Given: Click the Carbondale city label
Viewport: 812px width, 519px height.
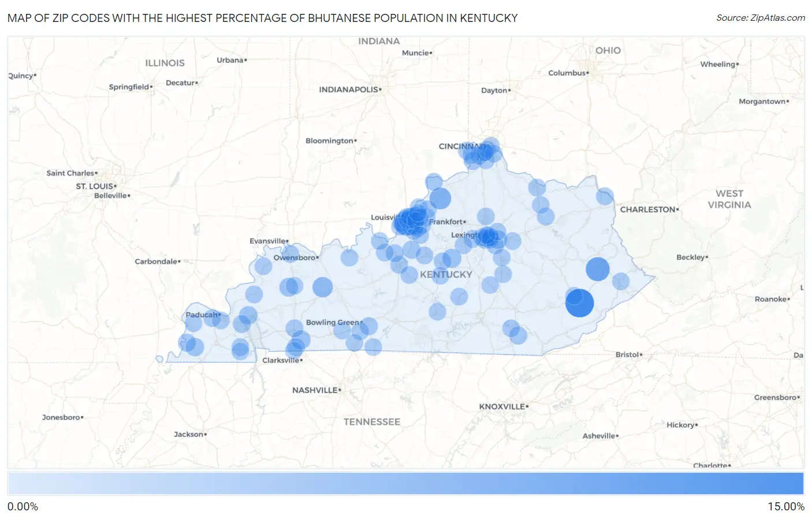Looking at the screenshot, I should 156,262.
